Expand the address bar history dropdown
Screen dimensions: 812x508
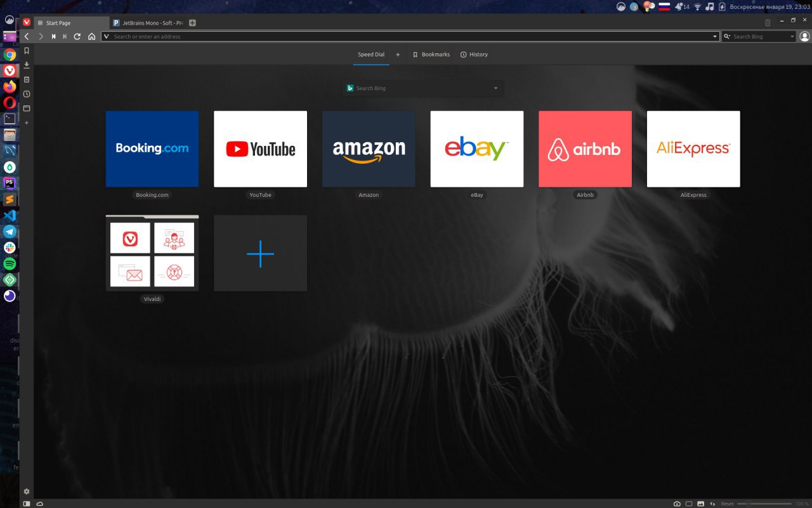[715, 37]
